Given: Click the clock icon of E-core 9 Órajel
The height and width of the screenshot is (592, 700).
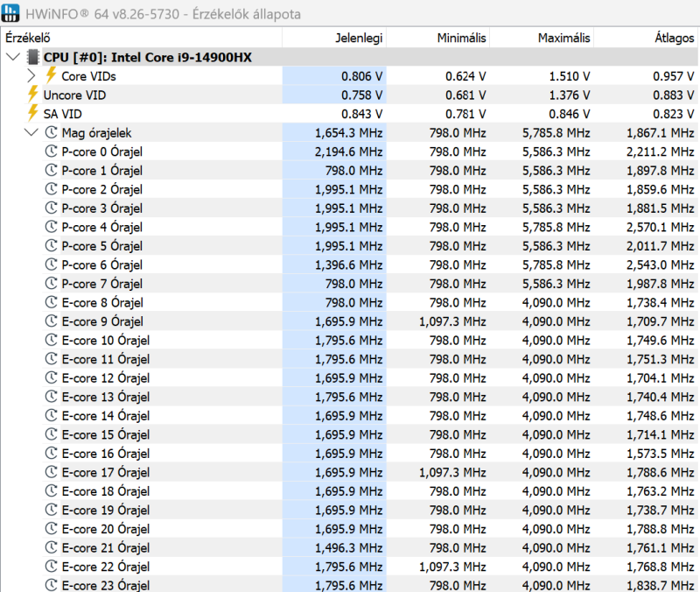Looking at the screenshot, I should pyautogui.click(x=52, y=321).
